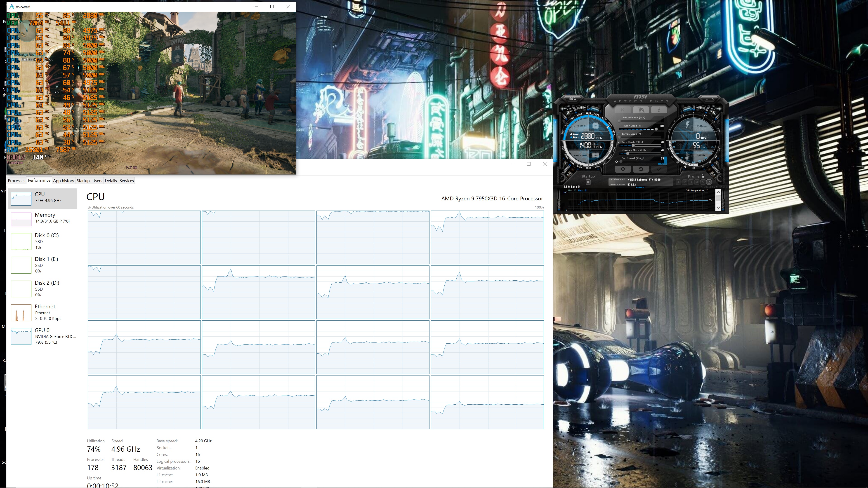Click the save profile floppy icon
Viewport: 868px width, 488px height.
click(x=709, y=182)
